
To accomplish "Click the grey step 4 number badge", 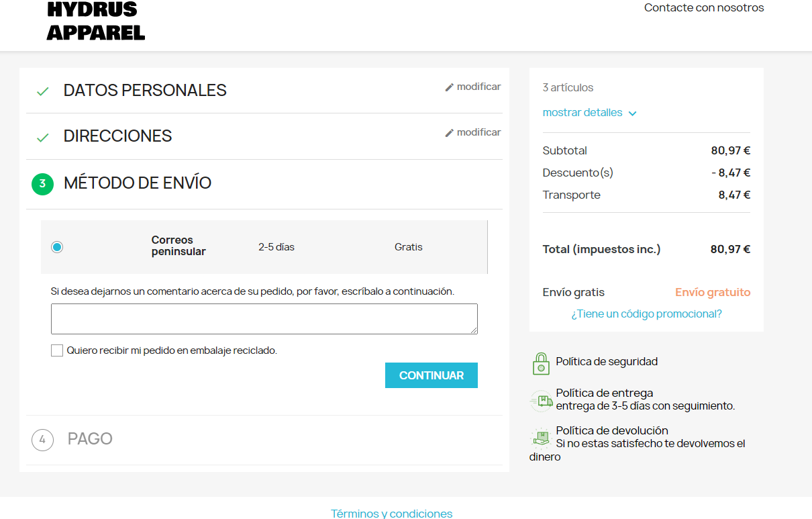I will (x=42, y=440).
